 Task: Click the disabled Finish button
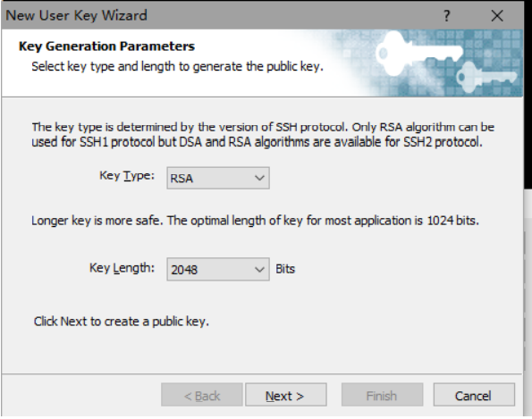tap(382, 395)
